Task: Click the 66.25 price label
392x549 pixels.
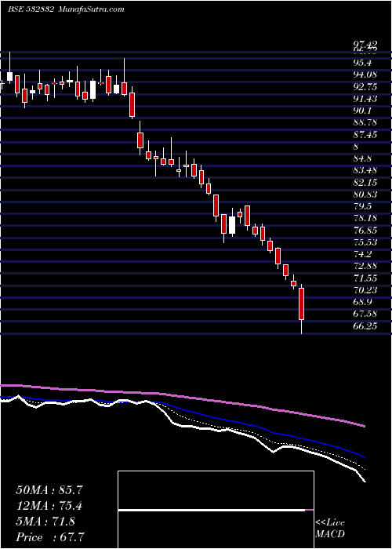Action: pyautogui.click(x=365, y=326)
